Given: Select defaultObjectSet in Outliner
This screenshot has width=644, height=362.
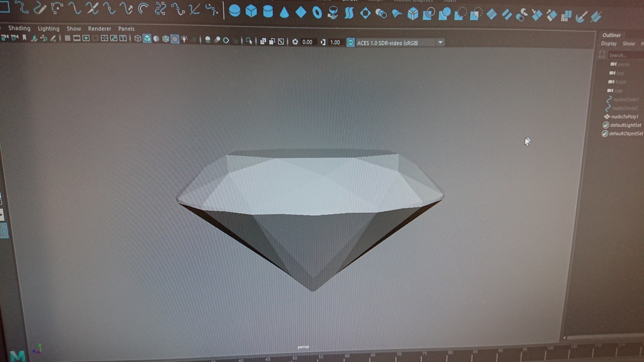Looking at the screenshot, I should [626, 134].
